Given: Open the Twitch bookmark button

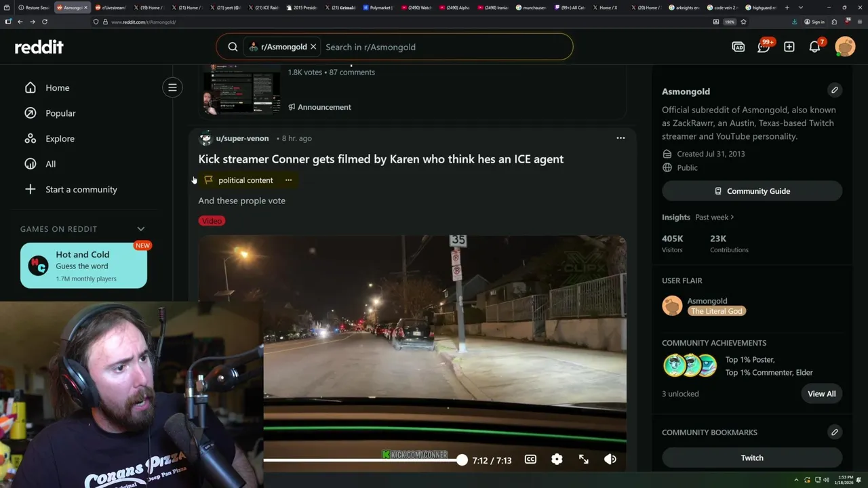Looking at the screenshot, I should [x=752, y=457].
